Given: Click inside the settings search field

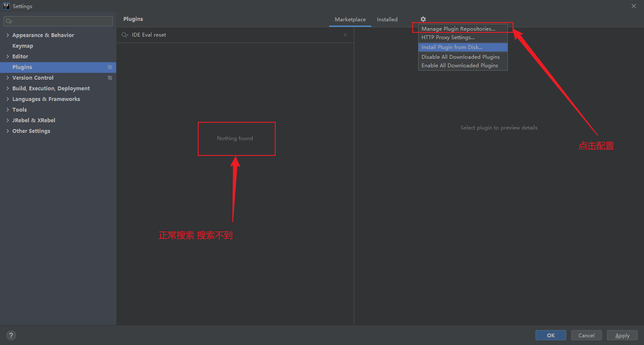Looking at the screenshot, I should tap(57, 21).
